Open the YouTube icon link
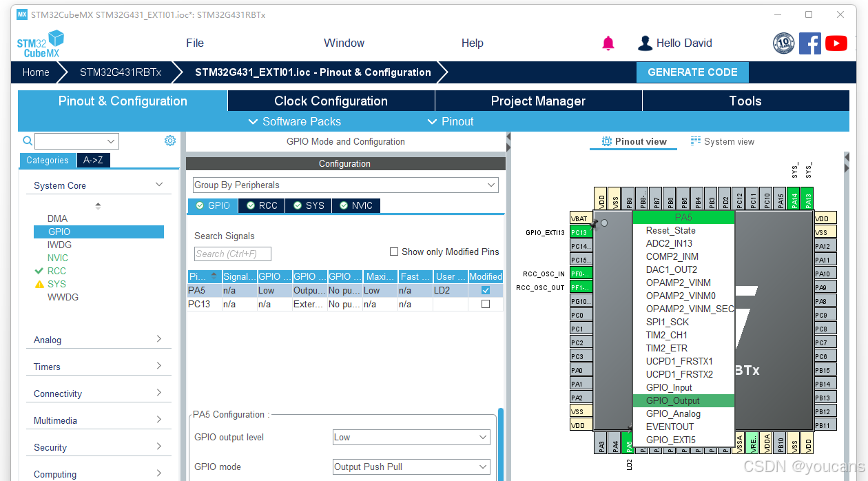868x481 pixels. coord(836,43)
